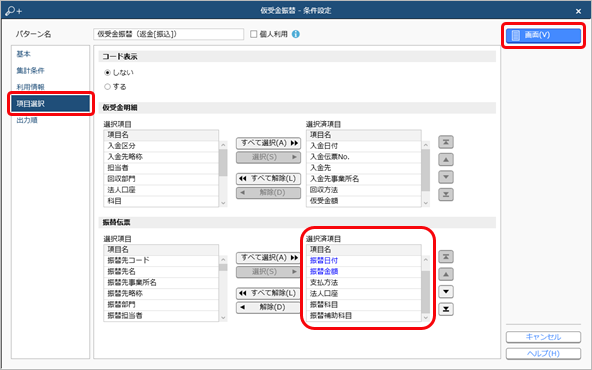Move 振替伝票 selected item down one
The height and width of the screenshot is (370, 592).
(x=446, y=291)
